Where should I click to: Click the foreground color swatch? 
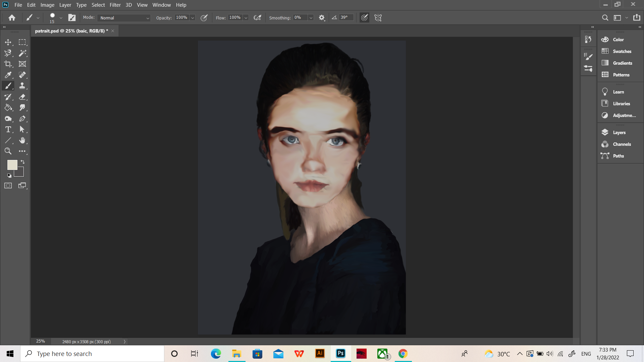[12, 165]
